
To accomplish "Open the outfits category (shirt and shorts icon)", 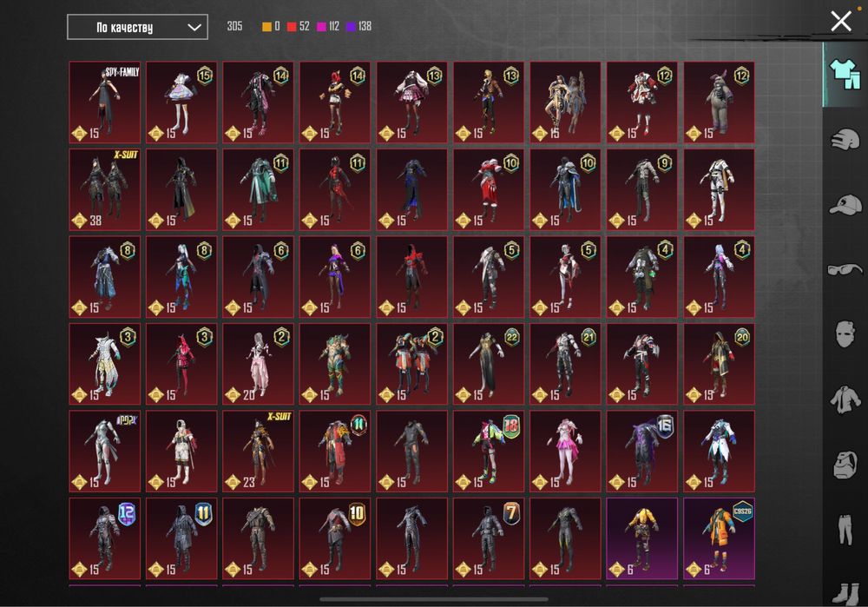I will [x=845, y=74].
